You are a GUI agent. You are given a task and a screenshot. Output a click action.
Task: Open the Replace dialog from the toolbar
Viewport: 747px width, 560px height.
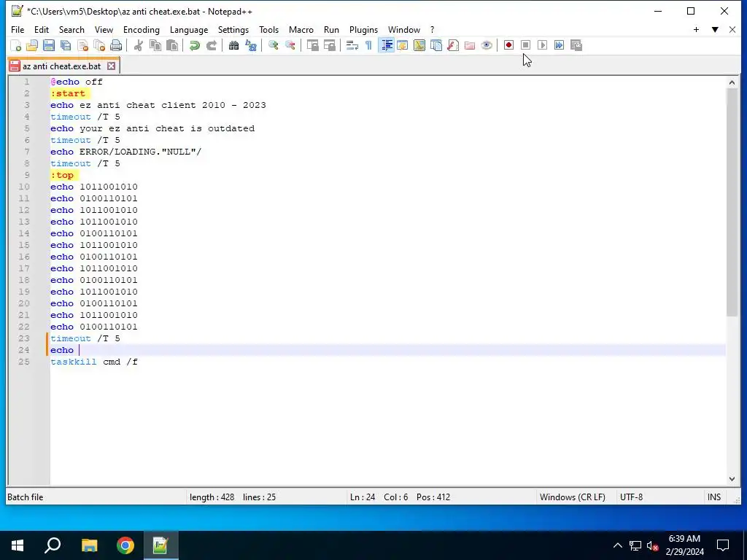251,45
